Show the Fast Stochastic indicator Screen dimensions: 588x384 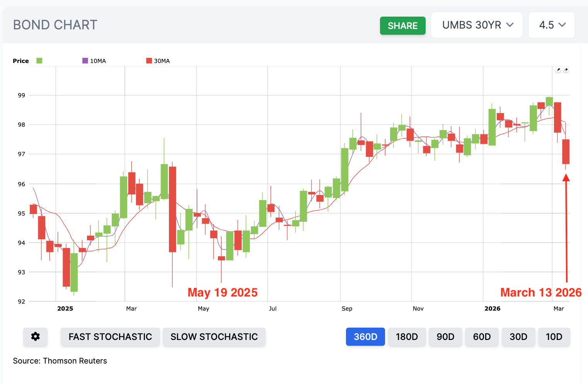click(x=110, y=336)
